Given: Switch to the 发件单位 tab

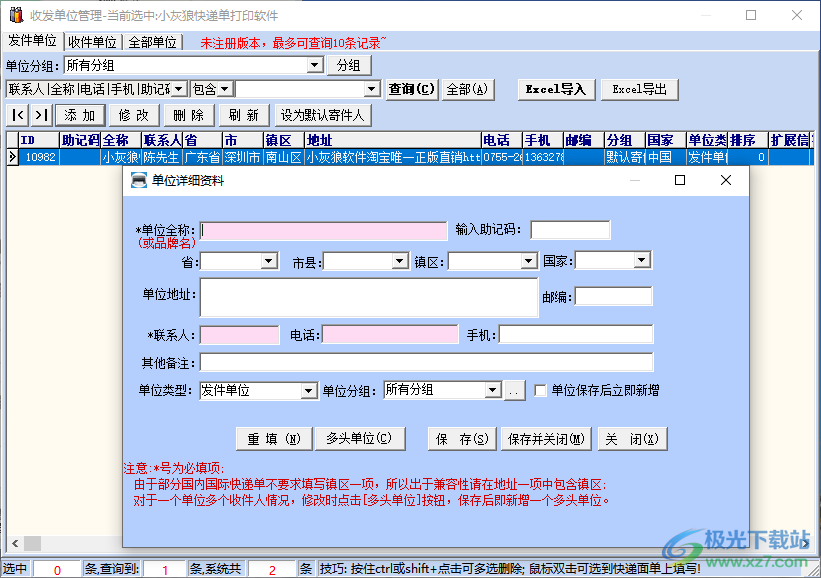Looking at the screenshot, I should coord(32,41).
